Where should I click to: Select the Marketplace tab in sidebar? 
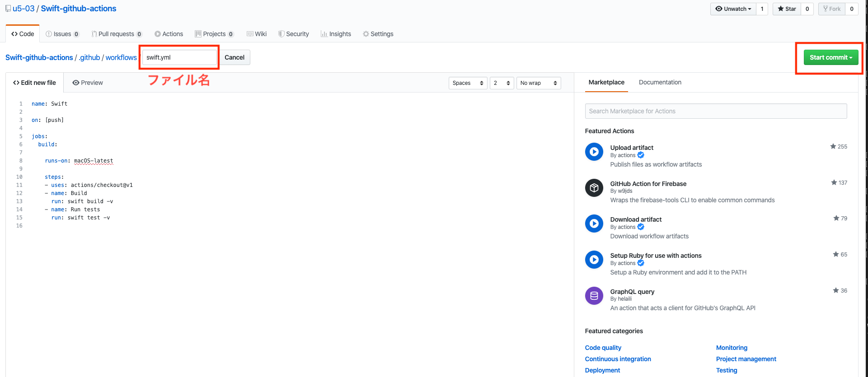pyautogui.click(x=606, y=82)
